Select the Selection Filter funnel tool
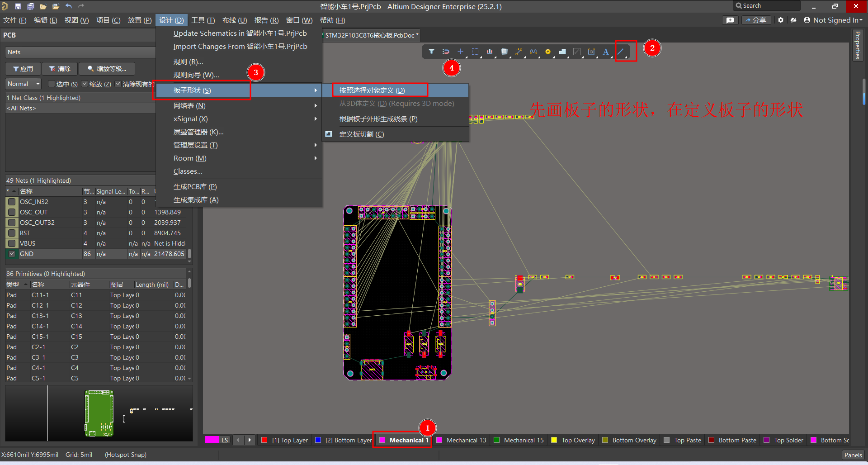 click(x=431, y=52)
